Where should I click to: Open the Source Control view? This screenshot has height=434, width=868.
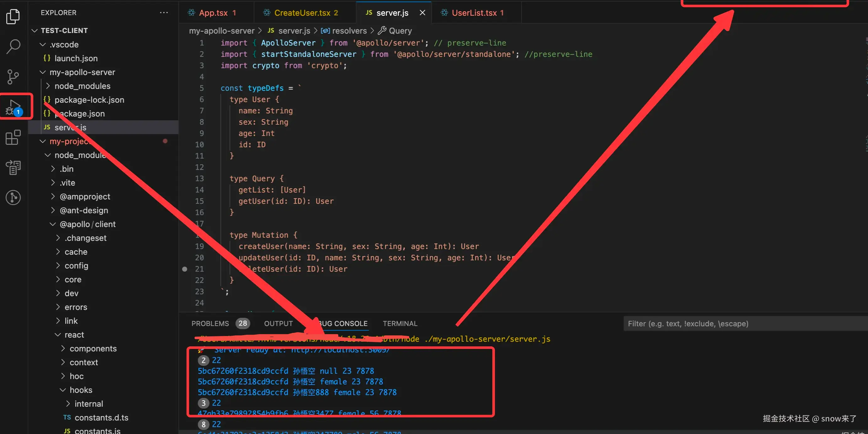[x=13, y=77]
